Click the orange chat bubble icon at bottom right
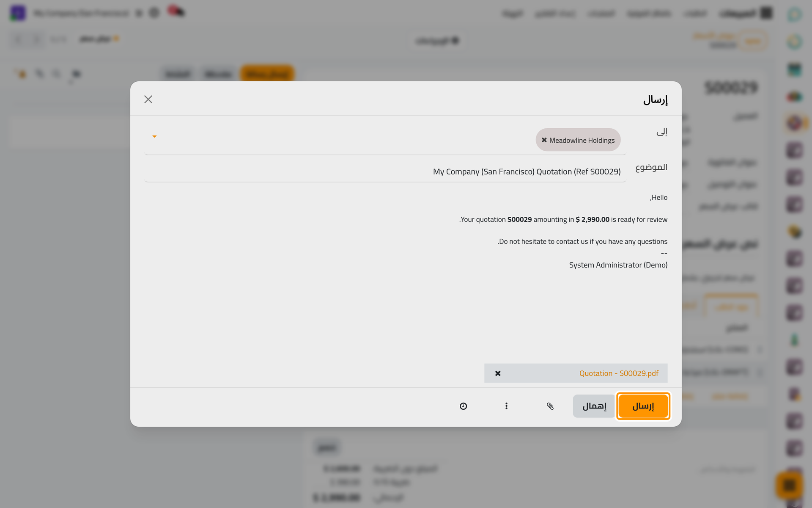Image resolution: width=812 pixels, height=508 pixels. click(789, 485)
